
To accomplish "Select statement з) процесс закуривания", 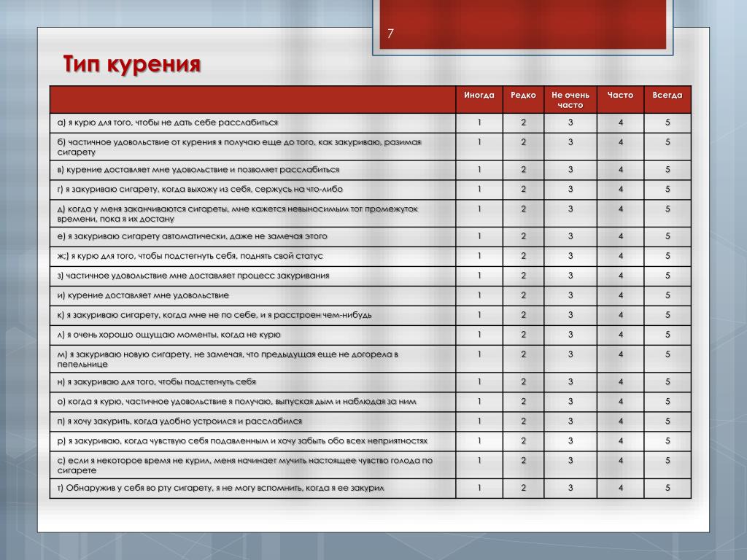I will point(193,275).
